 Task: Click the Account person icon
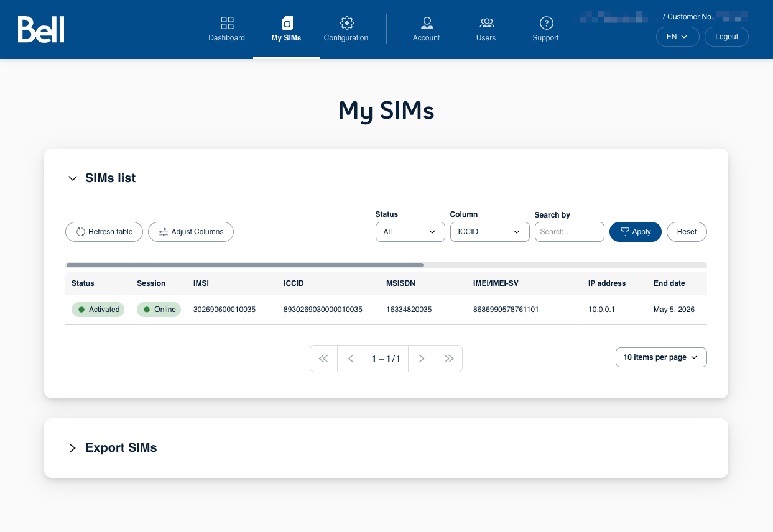point(426,22)
